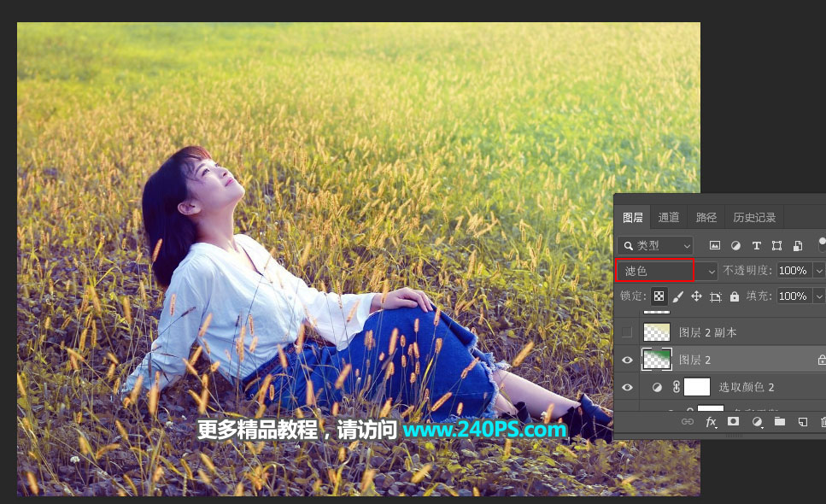The height and width of the screenshot is (504, 826).
Task: Expand the 不透明度 opacity slider arrow
Action: (x=818, y=271)
